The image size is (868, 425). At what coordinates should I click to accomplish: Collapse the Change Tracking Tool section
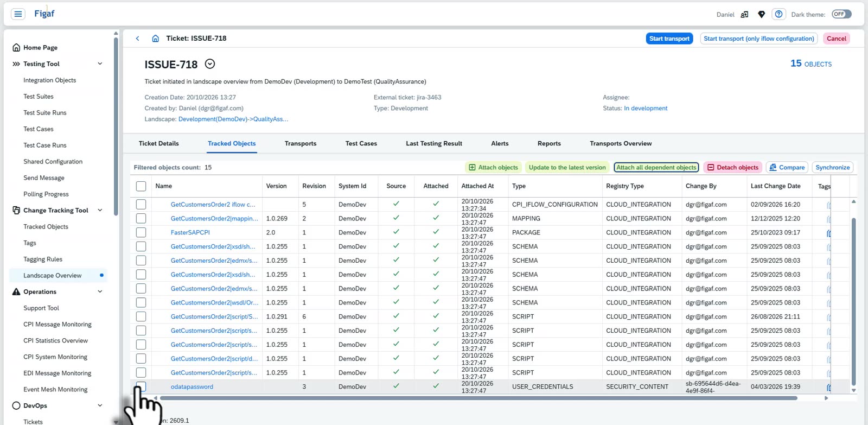coord(100,211)
